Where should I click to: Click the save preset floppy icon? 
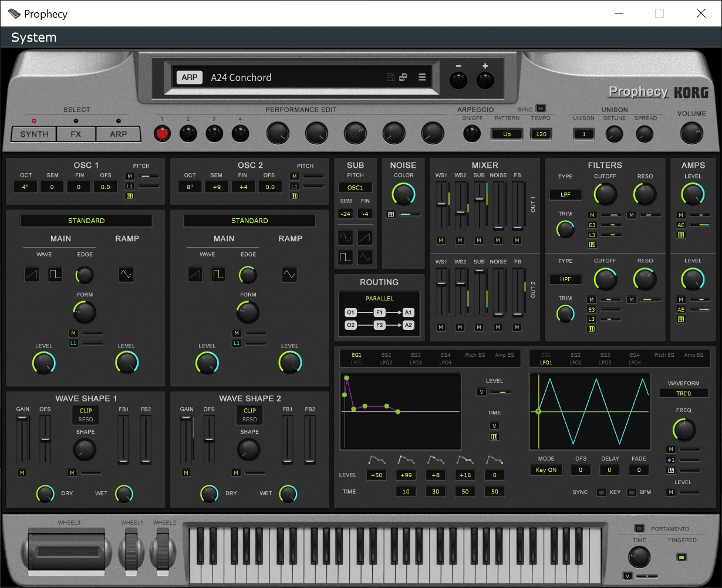(390, 77)
